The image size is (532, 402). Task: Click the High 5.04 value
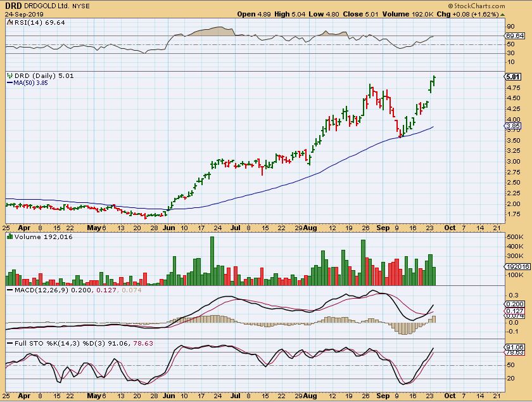pos(290,15)
